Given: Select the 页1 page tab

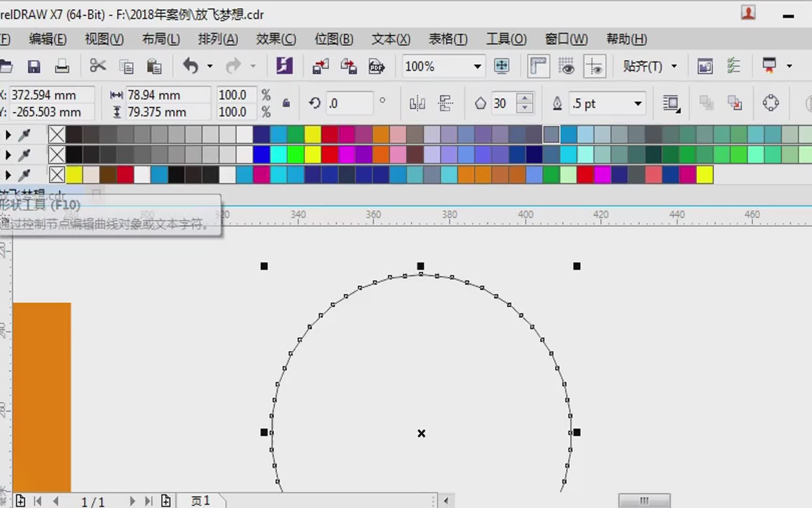Looking at the screenshot, I should tap(201, 500).
